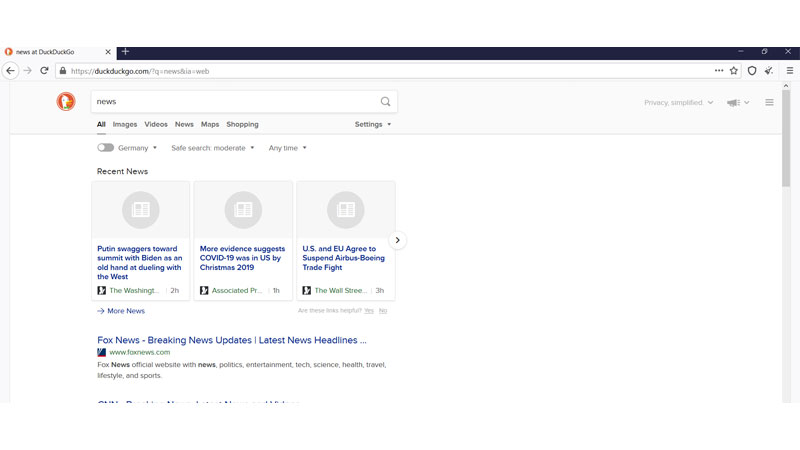Switch to the Shopping tab
800x450 pixels.
point(242,124)
